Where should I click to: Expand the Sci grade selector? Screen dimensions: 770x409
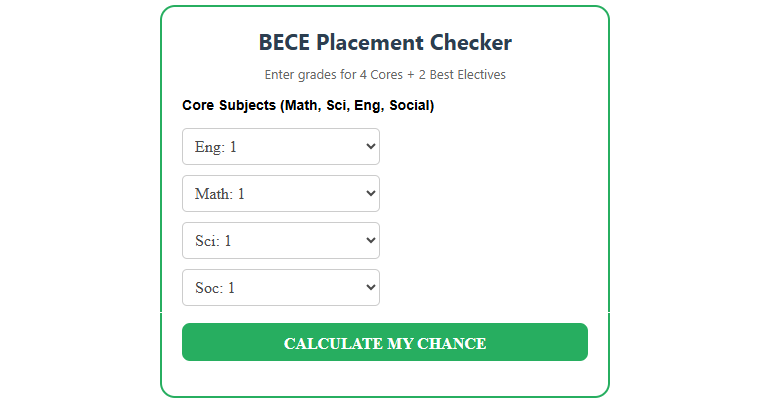coord(280,241)
